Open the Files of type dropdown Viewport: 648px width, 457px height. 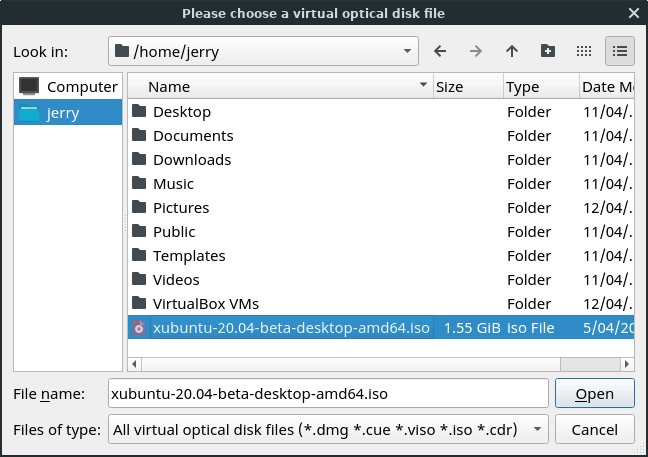(537, 430)
